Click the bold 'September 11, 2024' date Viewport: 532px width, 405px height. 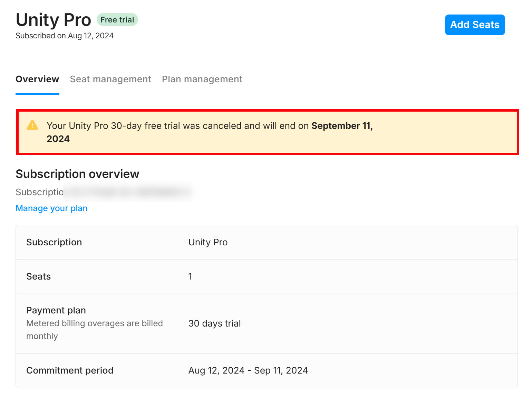(x=210, y=132)
